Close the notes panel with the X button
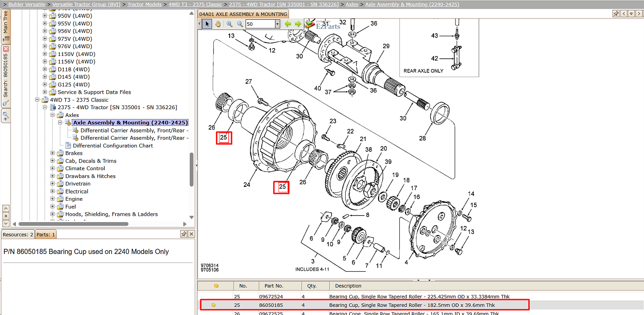644x315 pixels. pos(191,234)
